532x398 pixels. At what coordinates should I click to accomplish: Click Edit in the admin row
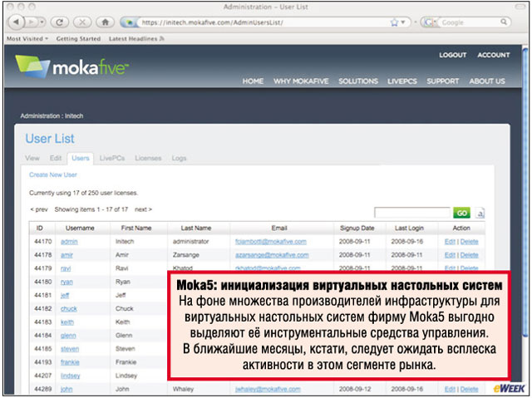(x=450, y=242)
